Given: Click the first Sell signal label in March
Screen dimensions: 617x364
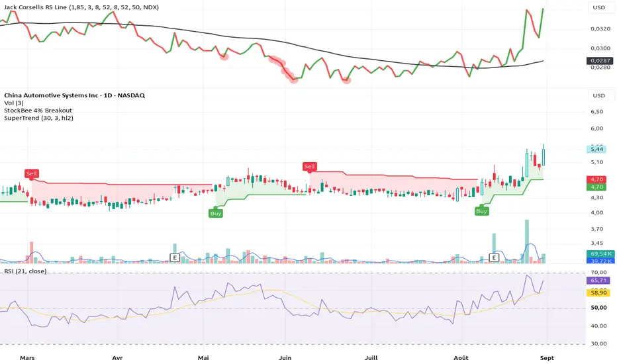Looking at the screenshot, I should pyautogui.click(x=31, y=173).
